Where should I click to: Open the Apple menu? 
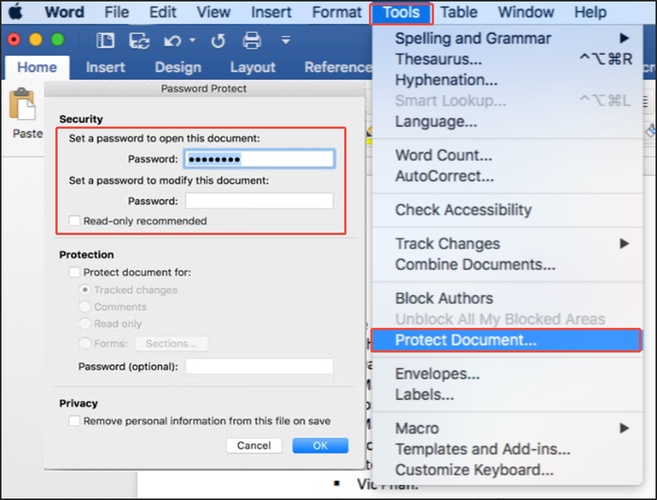(16, 12)
